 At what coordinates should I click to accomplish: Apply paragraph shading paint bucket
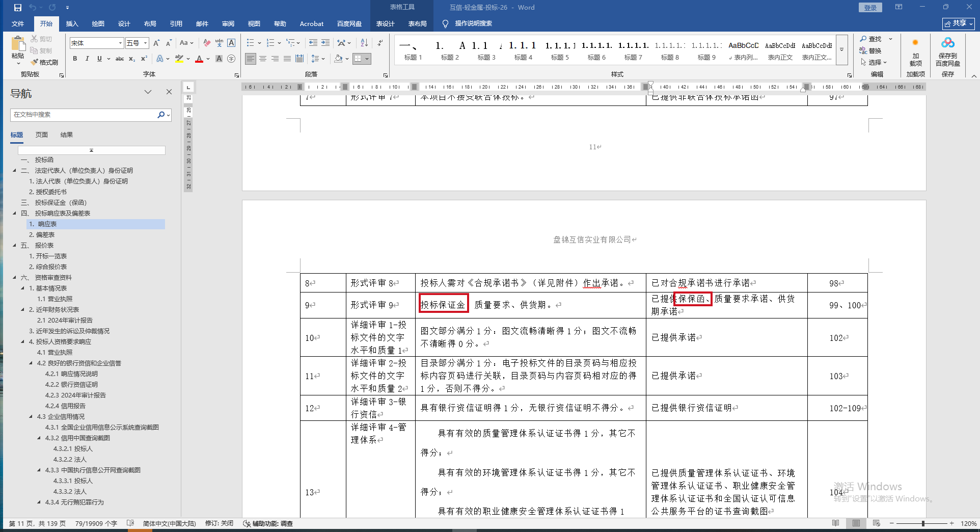pyautogui.click(x=338, y=59)
